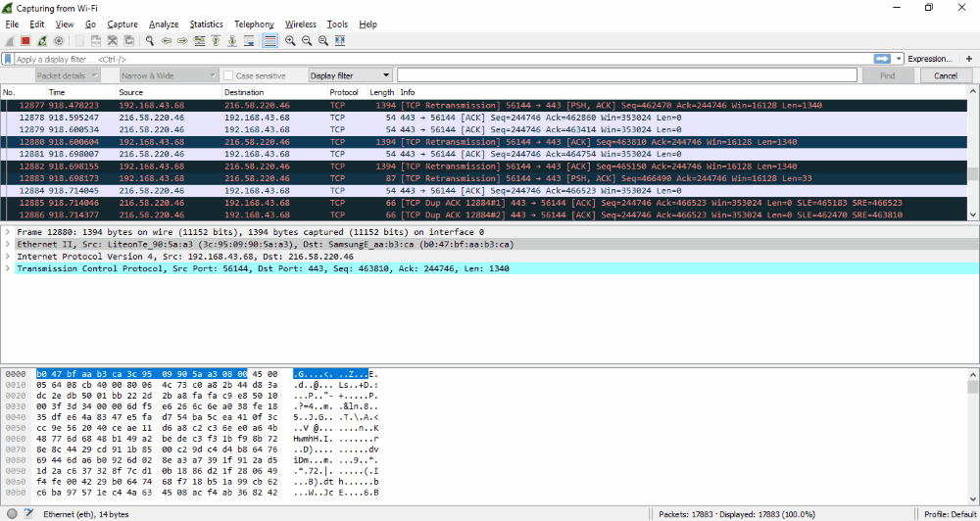Viewport: 980px width, 521px height.
Task: Click the open capture file icon
Action: 80,40
